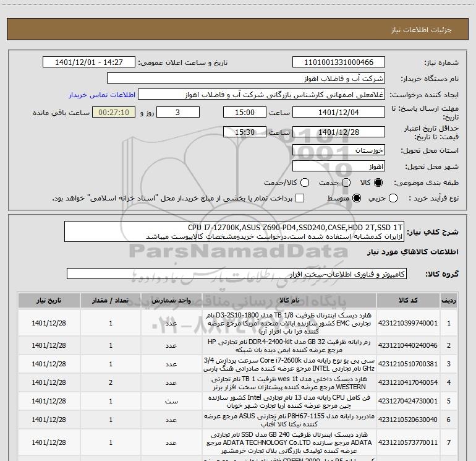Click item code 4231210440240046
The width and height of the screenshot is (476, 461).
(408, 345)
